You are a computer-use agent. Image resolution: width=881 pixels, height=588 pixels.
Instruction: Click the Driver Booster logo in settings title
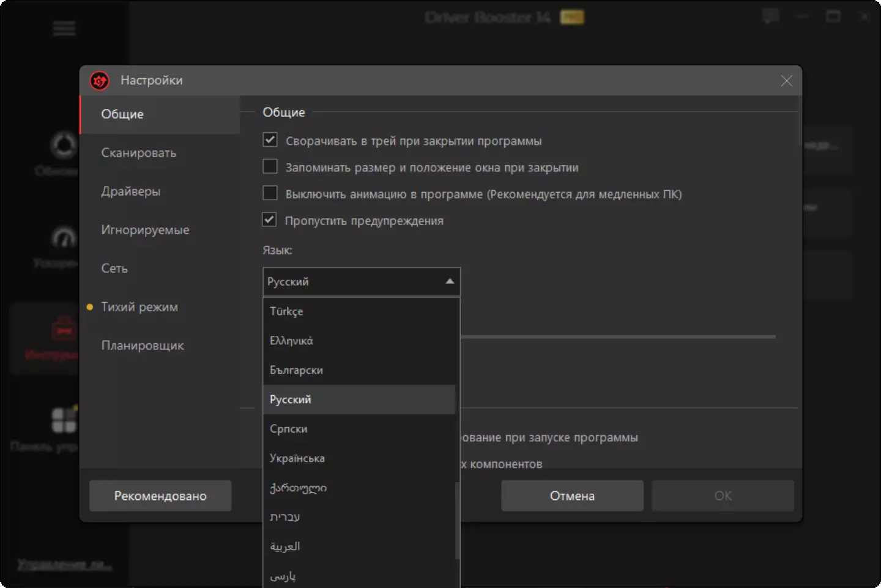coord(99,81)
